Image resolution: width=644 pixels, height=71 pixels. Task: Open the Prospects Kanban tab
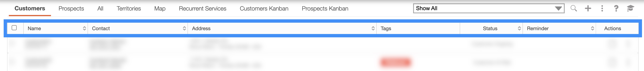[x=325, y=8]
